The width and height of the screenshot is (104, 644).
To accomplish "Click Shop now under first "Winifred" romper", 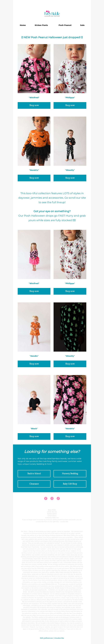I will point(34,105).
